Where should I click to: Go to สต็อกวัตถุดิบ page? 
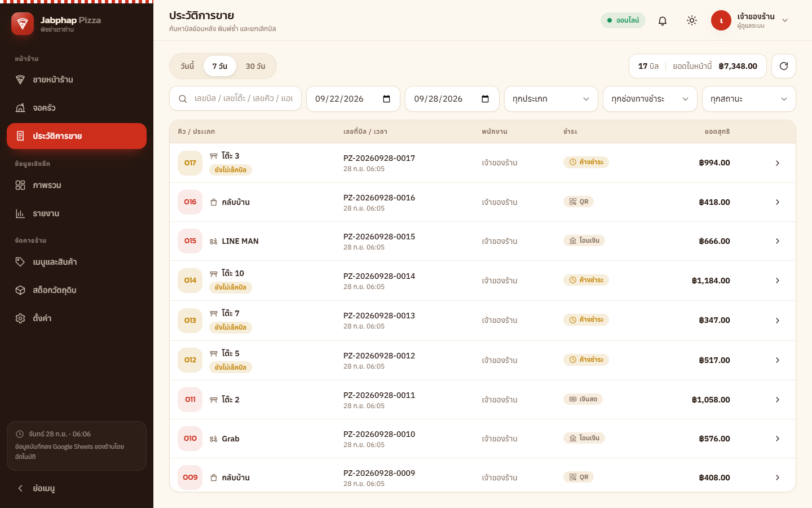tap(77, 290)
